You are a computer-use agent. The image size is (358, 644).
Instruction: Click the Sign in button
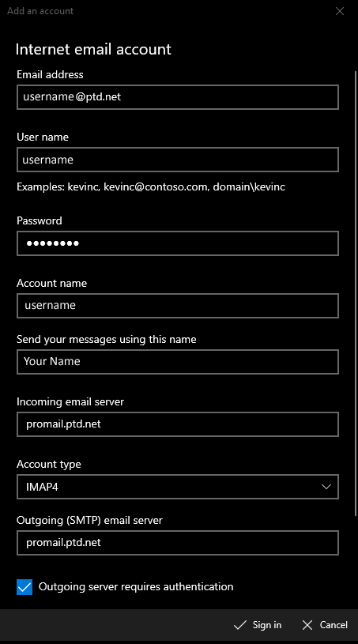(x=258, y=625)
